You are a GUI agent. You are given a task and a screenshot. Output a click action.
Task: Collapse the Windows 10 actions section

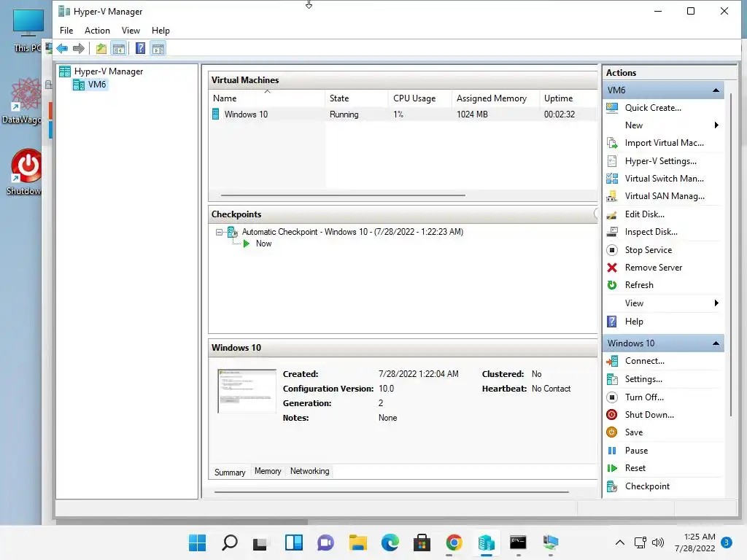tap(716, 343)
